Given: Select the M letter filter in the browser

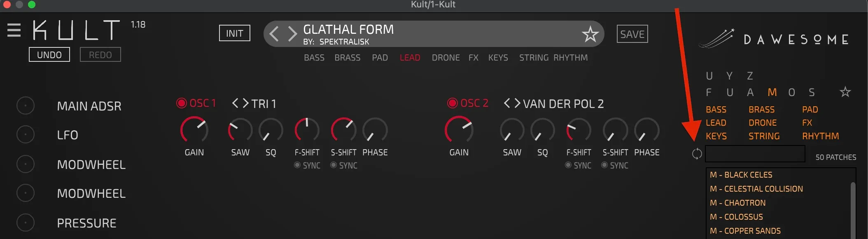Looking at the screenshot, I should click(x=772, y=92).
